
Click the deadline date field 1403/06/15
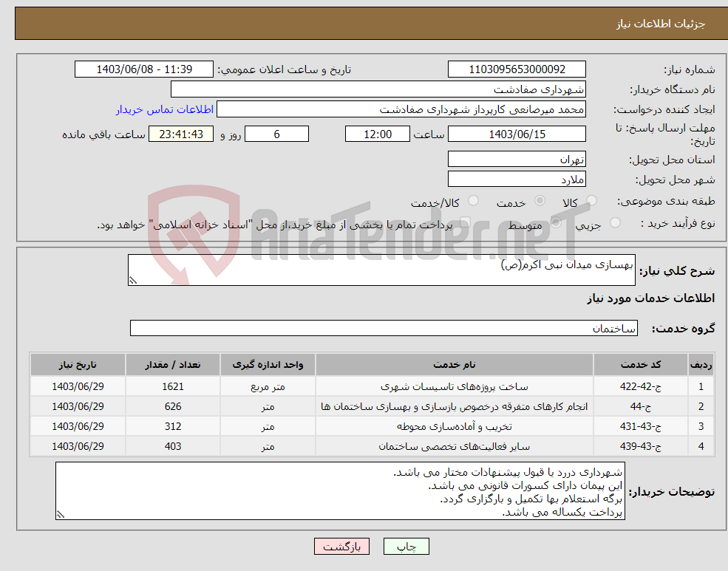(x=517, y=134)
